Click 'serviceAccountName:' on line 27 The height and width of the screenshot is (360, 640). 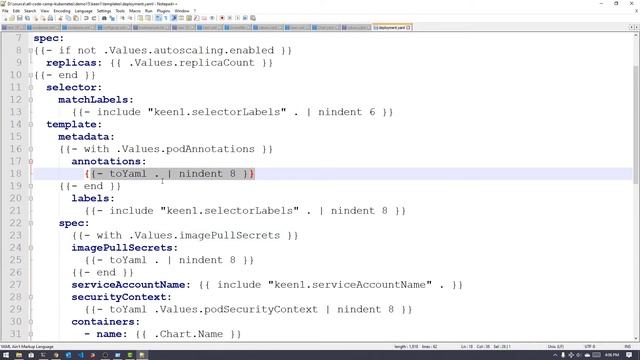pos(131,285)
